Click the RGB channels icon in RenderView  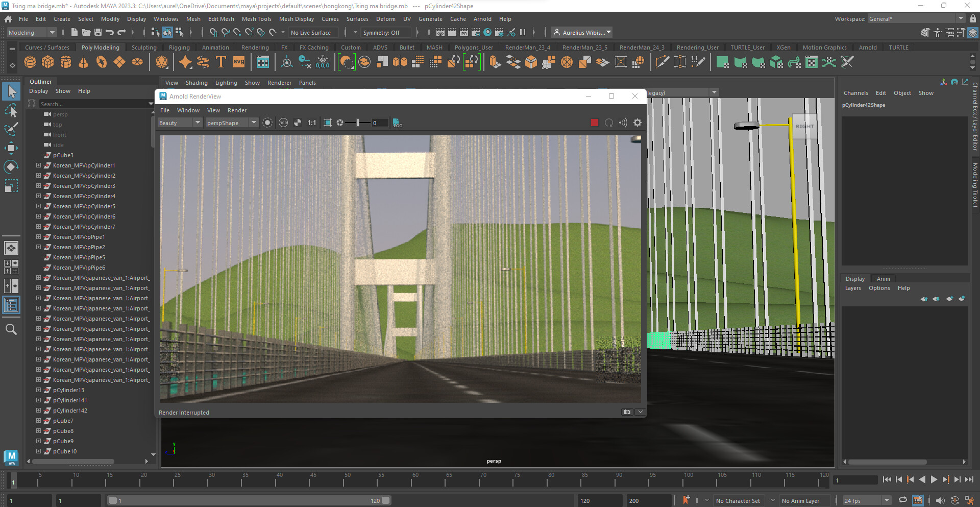283,123
